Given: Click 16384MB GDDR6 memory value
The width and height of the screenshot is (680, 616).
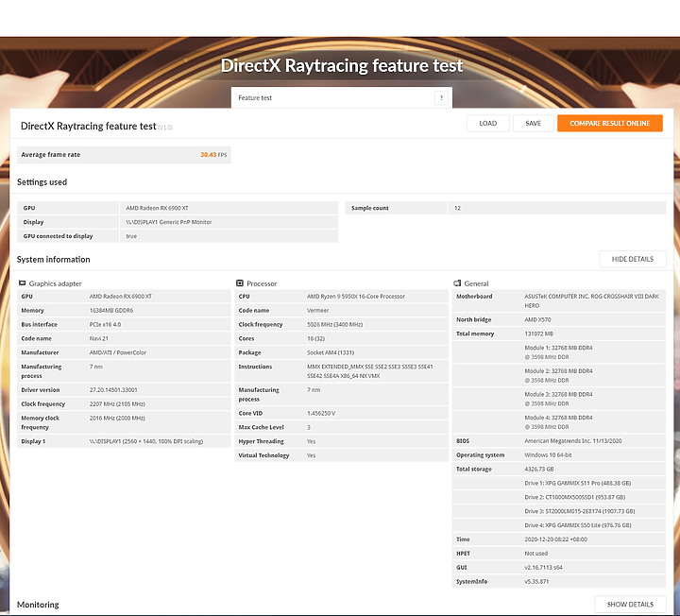Looking at the screenshot, I should (x=111, y=311).
